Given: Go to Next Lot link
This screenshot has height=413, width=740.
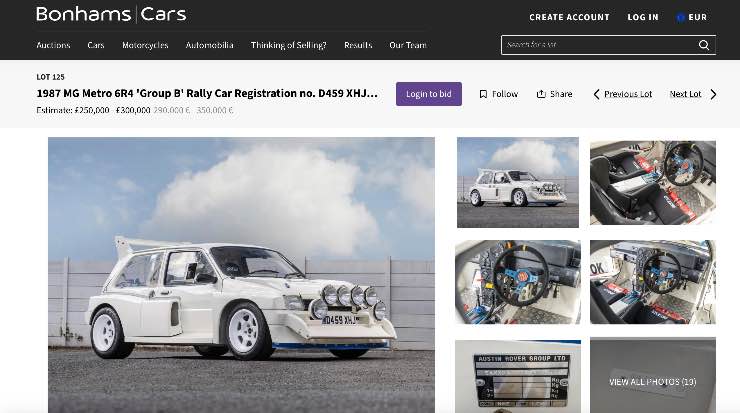Looking at the screenshot, I should click(x=685, y=94).
